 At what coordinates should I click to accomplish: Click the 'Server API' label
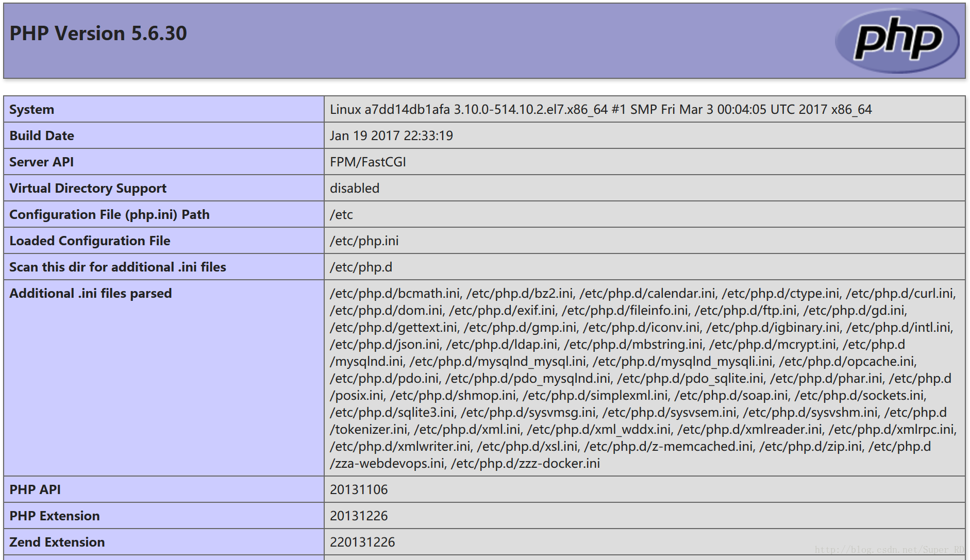[42, 162]
